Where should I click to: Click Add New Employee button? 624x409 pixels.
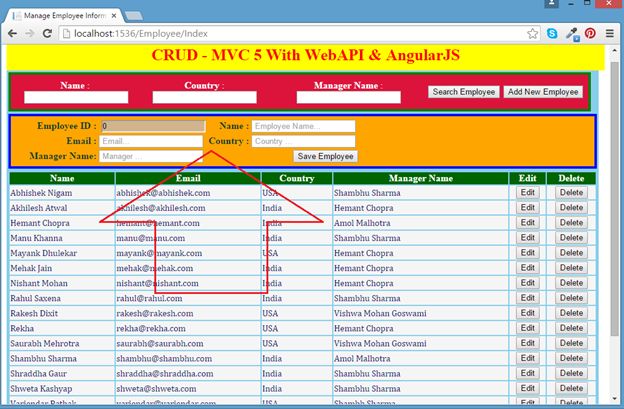(x=543, y=92)
